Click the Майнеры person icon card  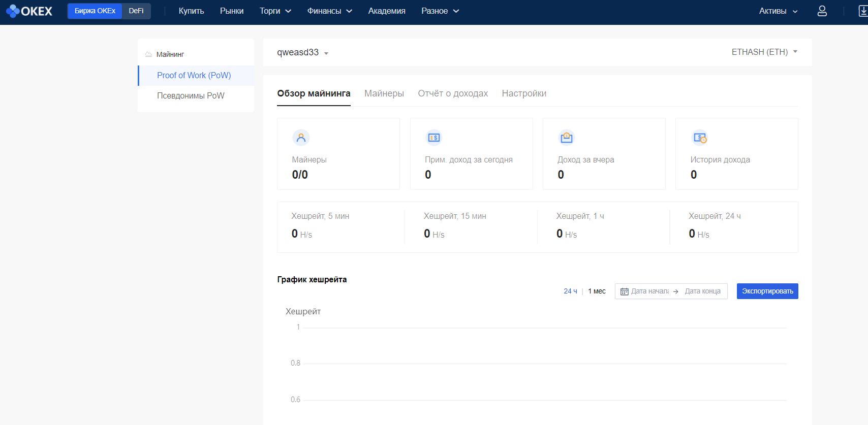(x=301, y=138)
